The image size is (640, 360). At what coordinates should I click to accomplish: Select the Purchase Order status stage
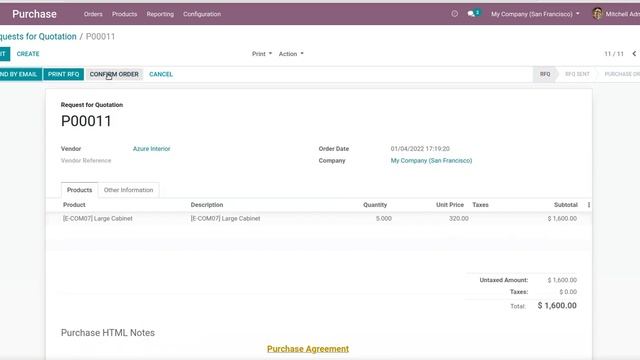coord(622,74)
